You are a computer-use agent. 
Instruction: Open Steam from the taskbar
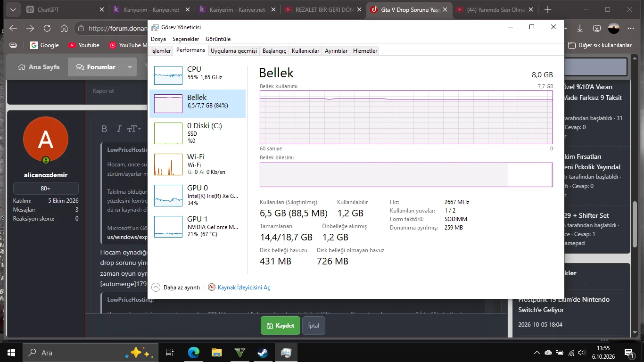tap(263, 353)
